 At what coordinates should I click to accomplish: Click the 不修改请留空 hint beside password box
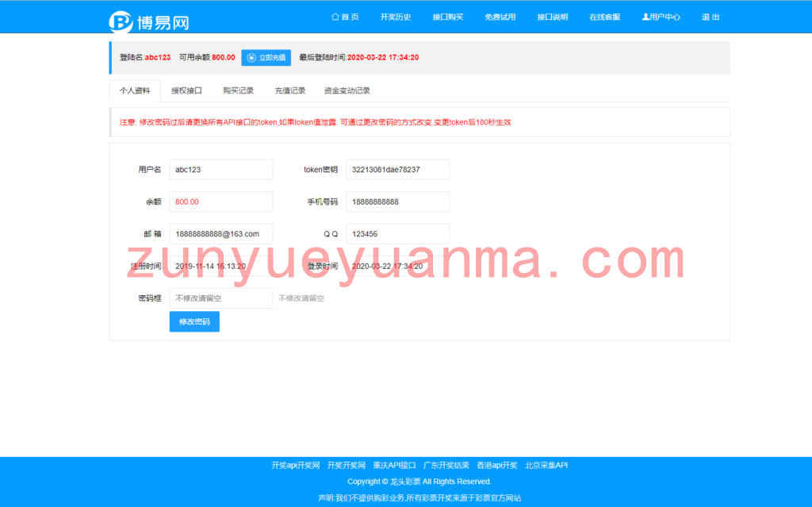(x=301, y=298)
